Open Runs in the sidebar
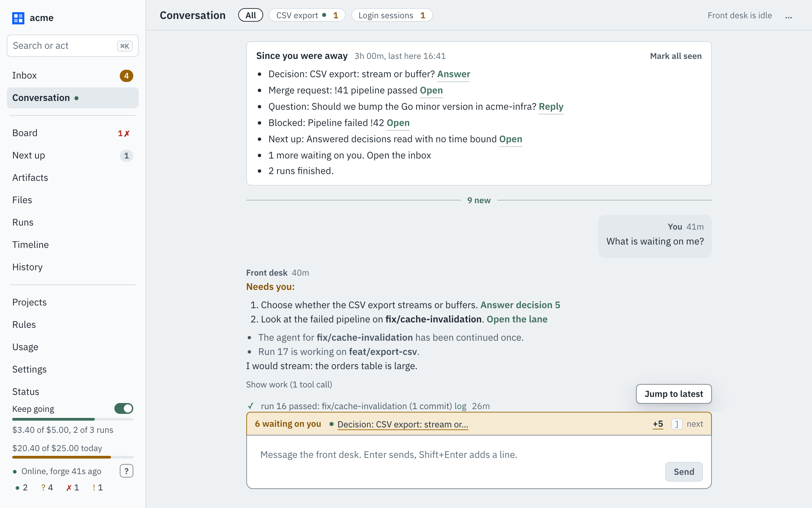Screen dimensions: 812x508 coord(73,223)
